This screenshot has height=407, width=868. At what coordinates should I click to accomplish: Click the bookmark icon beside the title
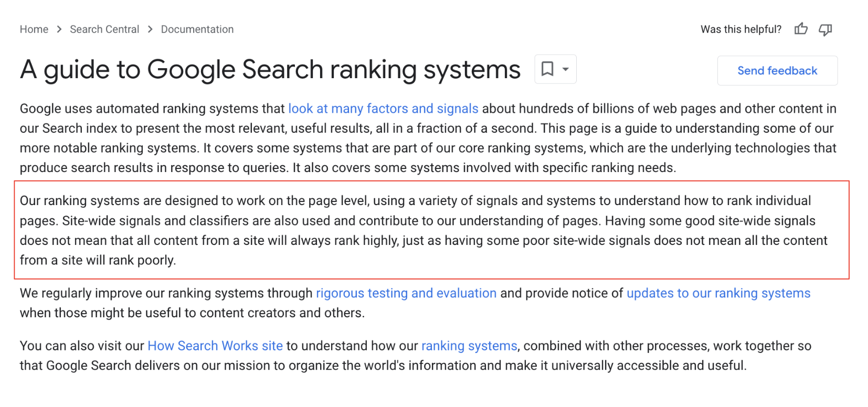[x=548, y=69]
